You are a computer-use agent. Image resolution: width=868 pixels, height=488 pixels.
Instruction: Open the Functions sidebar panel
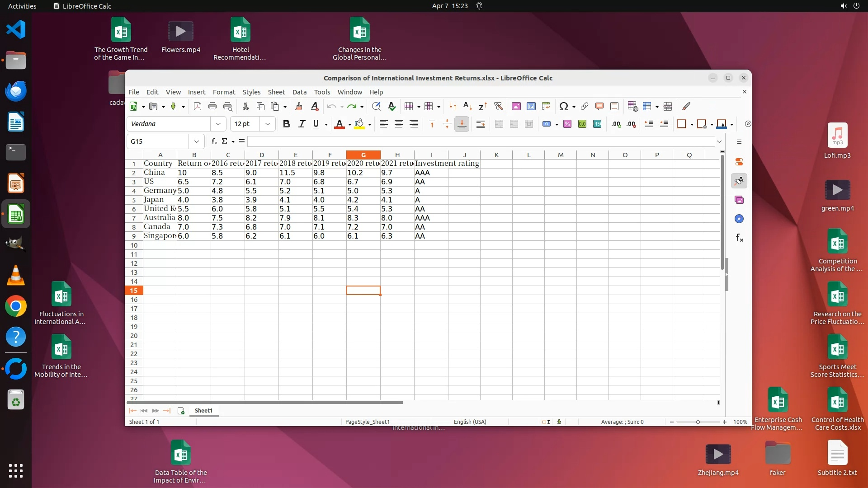(739, 238)
